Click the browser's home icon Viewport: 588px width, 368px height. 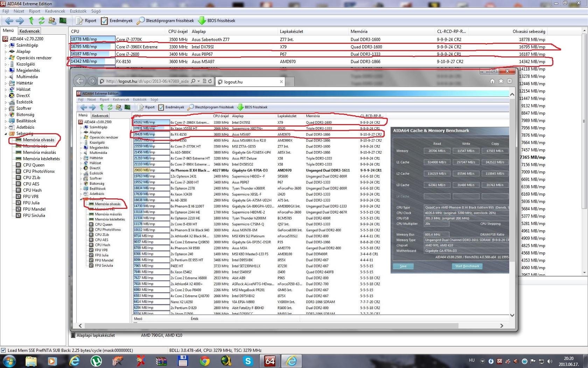tap(492, 81)
